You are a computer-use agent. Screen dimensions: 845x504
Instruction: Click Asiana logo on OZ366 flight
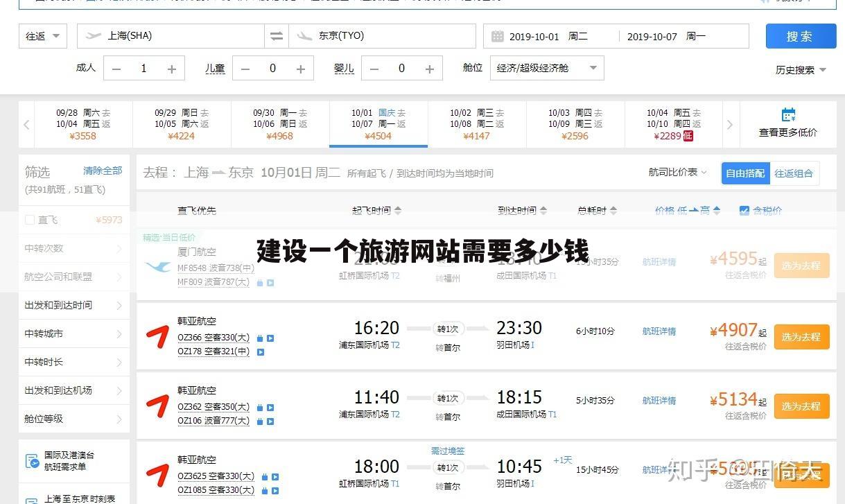click(157, 336)
